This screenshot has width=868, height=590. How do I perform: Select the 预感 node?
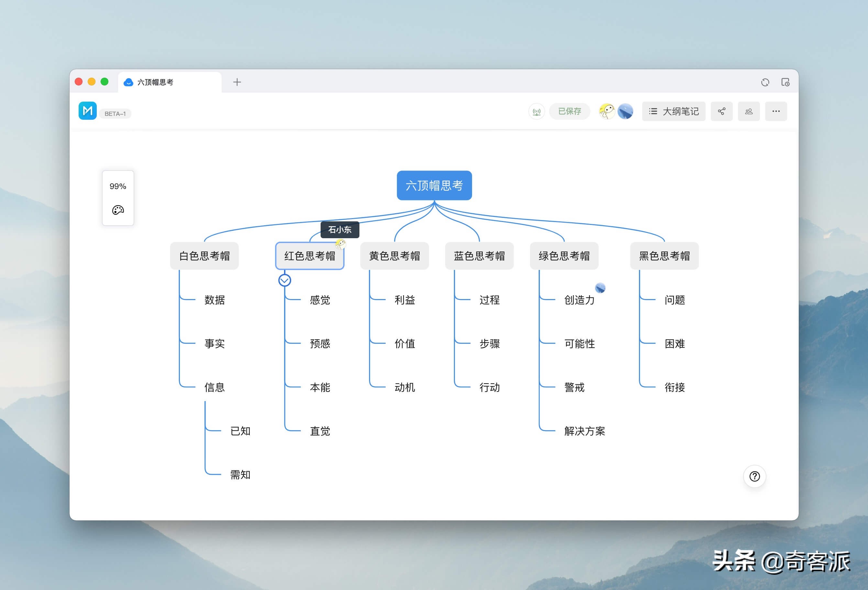point(320,344)
